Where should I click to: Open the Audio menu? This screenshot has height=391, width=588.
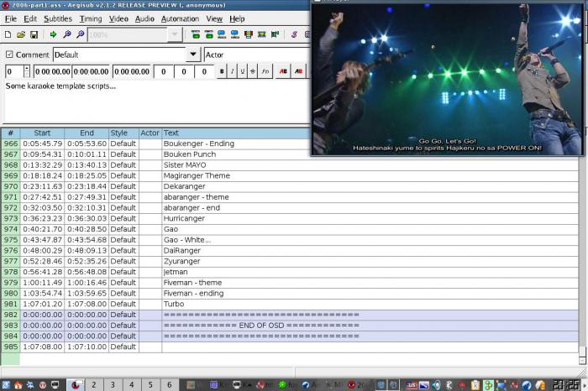click(x=144, y=18)
